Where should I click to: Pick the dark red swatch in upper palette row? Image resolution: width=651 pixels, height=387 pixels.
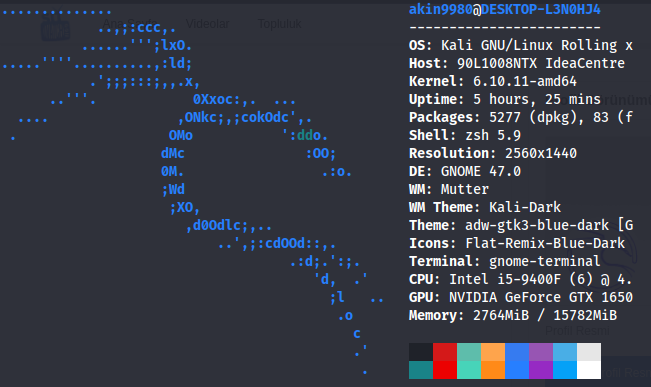[x=445, y=352]
